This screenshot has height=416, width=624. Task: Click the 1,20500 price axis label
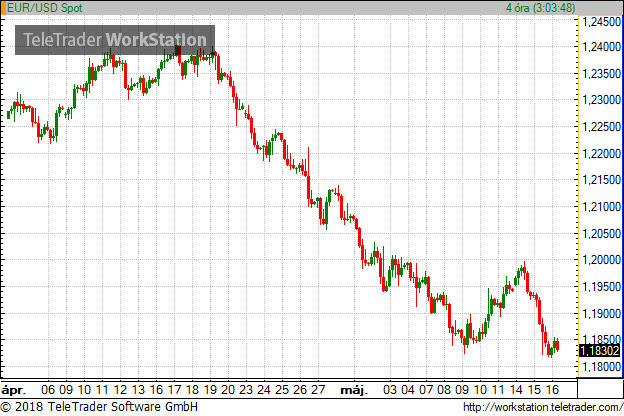coord(601,234)
